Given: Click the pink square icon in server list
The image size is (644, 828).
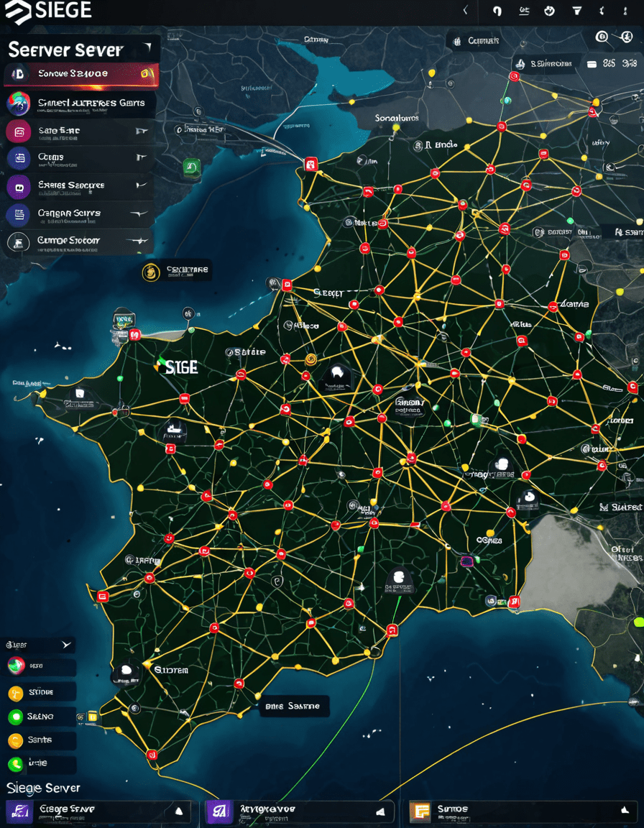Looking at the screenshot, I should click(x=18, y=131).
